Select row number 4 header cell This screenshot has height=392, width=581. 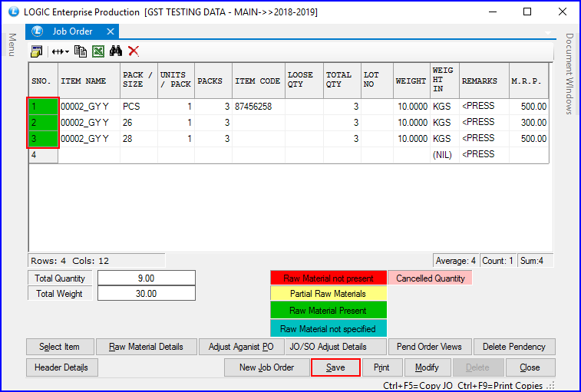[x=43, y=155]
